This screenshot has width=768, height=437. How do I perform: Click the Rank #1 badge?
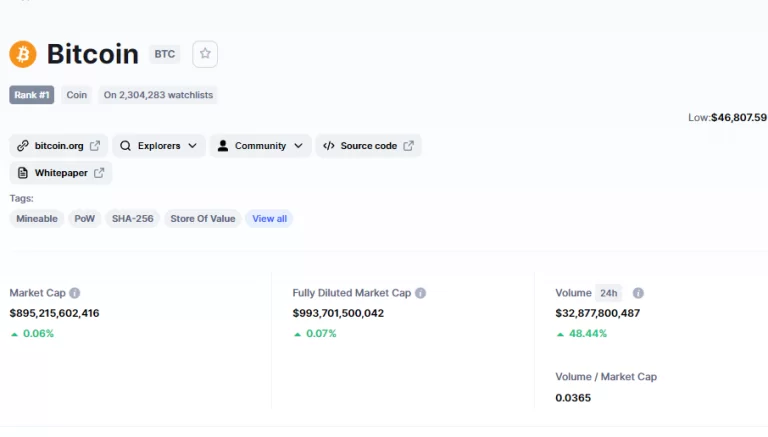(32, 95)
